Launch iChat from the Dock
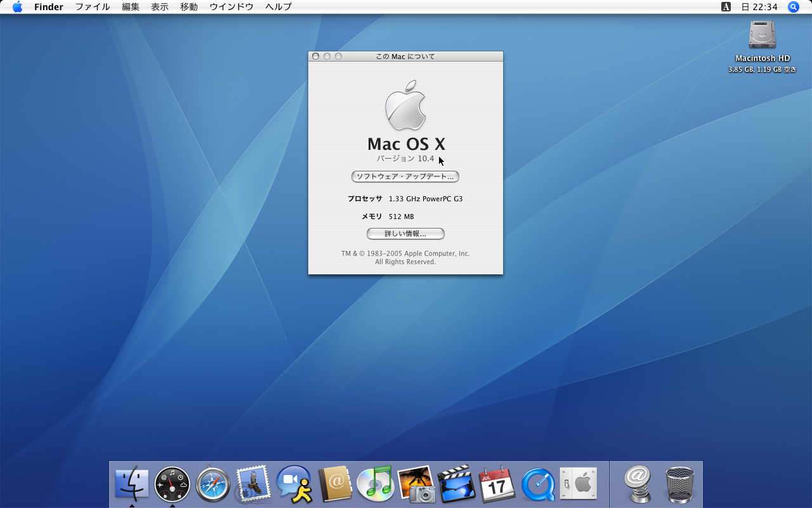Image resolution: width=812 pixels, height=508 pixels. [294, 485]
